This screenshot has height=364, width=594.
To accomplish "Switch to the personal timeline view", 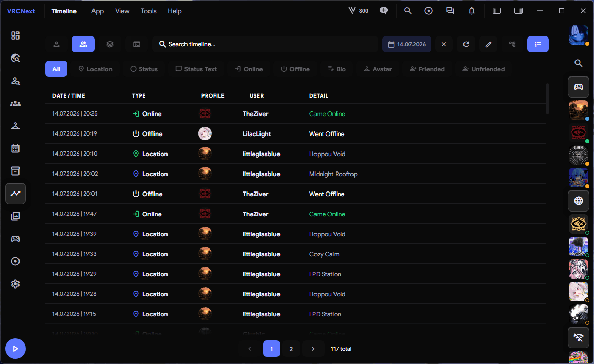I will (57, 44).
